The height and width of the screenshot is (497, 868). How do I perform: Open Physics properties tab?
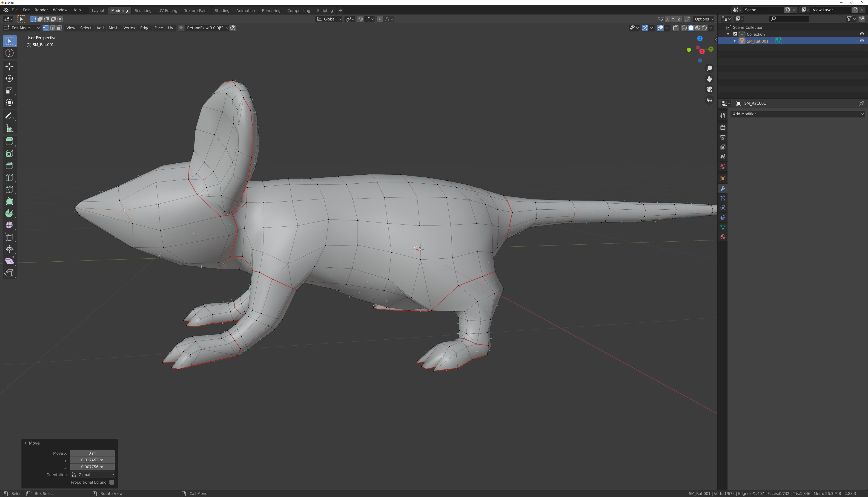(x=723, y=208)
